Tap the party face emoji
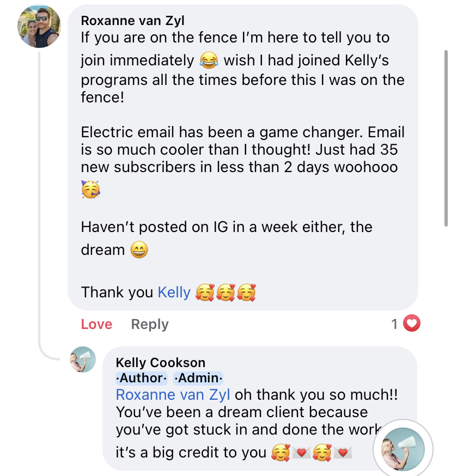The width and height of the screenshot is (451, 476). (x=91, y=189)
